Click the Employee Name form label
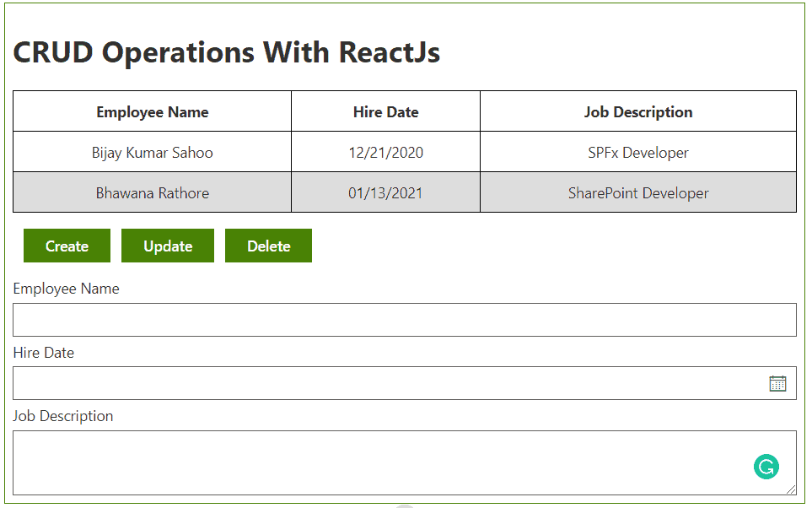 [x=67, y=289]
